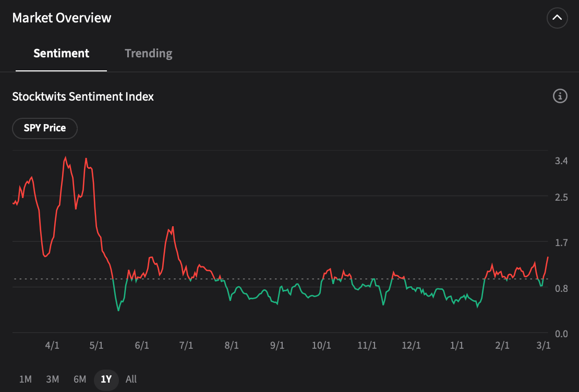This screenshot has width=579, height=392.
Task: Click the 1.7 value on the y-axis
Action: [x=561, y=242]
